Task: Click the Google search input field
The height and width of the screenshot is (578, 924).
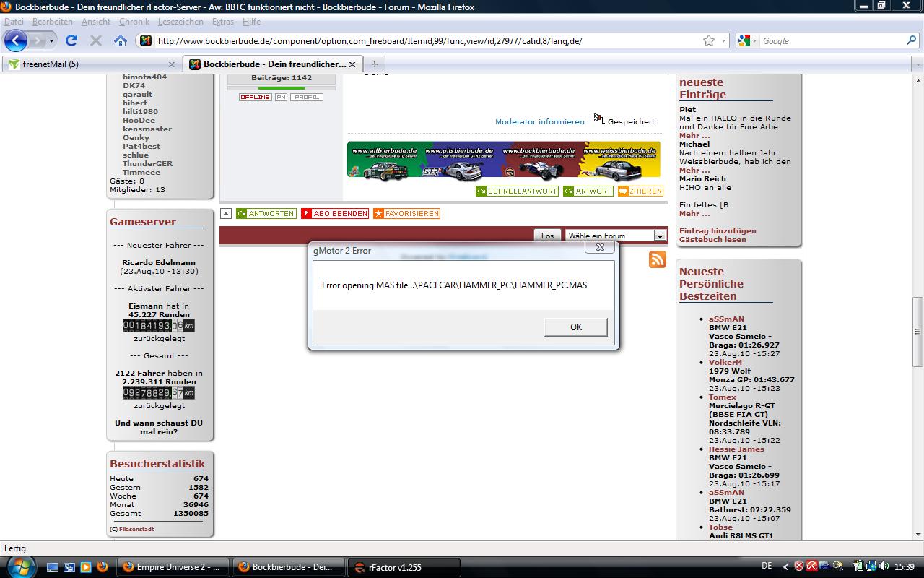Action: pyautogui.click(x=830, y=41)
